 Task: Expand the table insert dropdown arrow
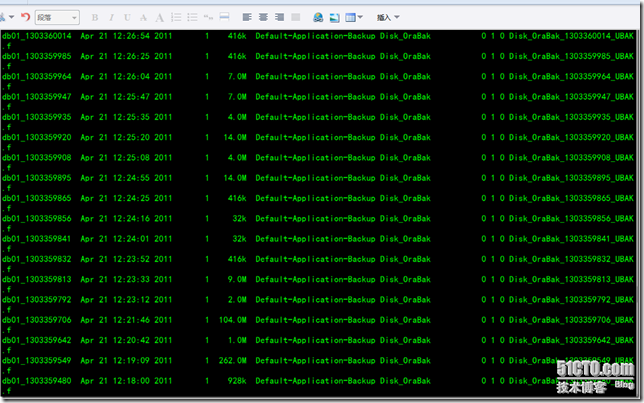point(360,17)
